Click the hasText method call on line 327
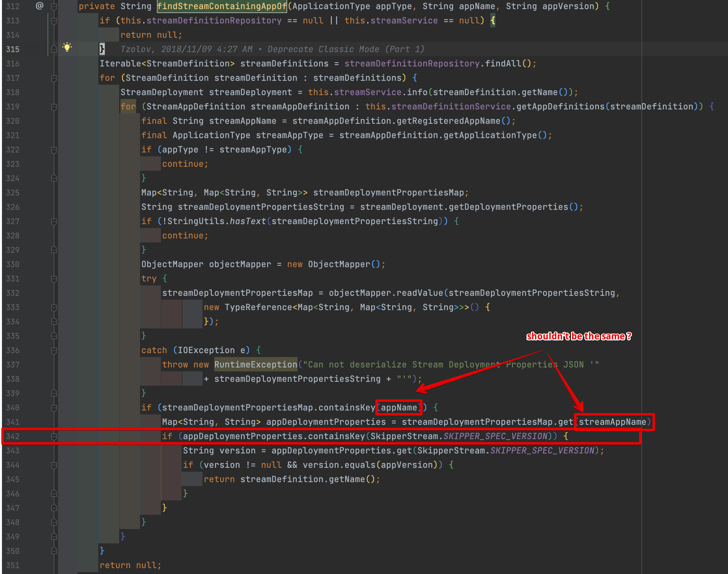 pos(247,221)
